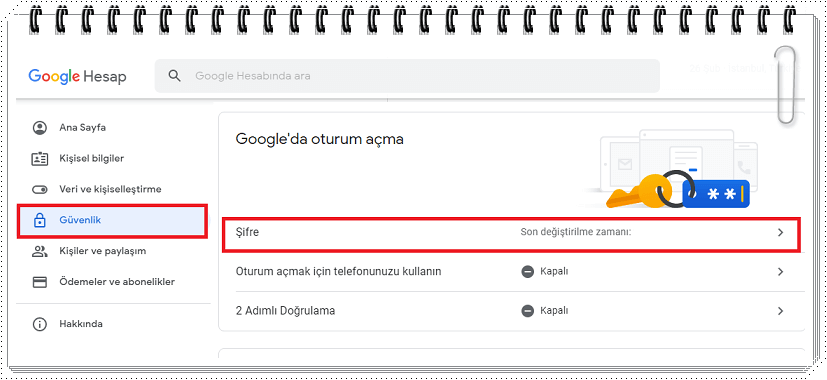Open Kişiler ve paylaşım section

(x=102, y=251)
